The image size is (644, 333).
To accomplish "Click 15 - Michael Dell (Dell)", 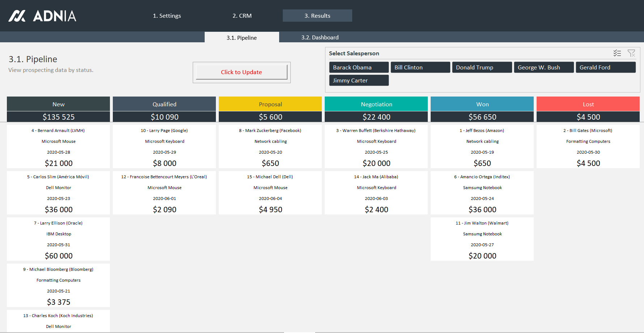I will (270, 177).
